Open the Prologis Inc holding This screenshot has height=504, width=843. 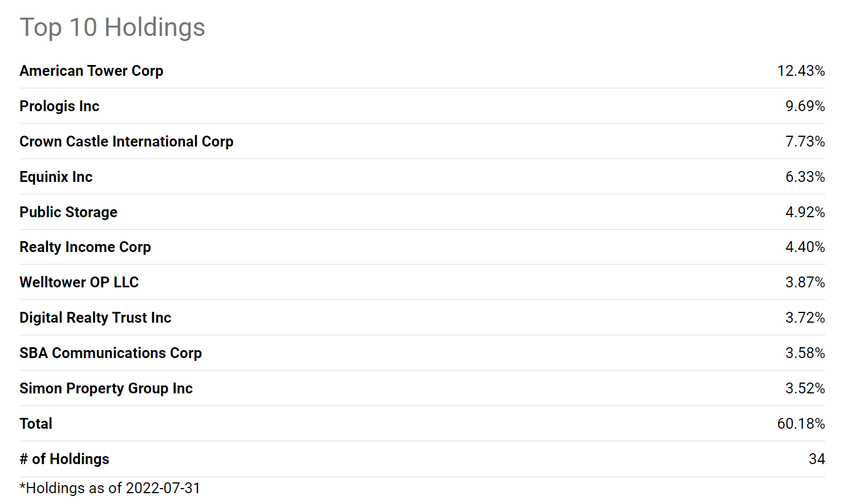tap(59, 106)
